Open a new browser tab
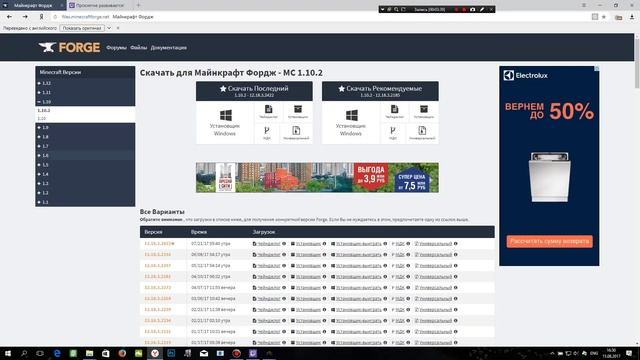This screenshot has height=360, width=640. coord(138,5)
